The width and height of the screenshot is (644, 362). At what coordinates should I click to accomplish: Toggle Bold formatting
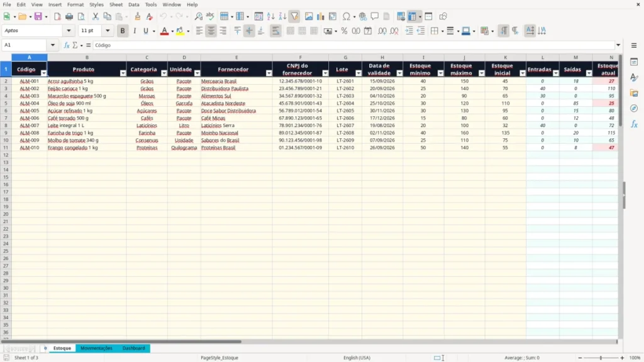[123, 31]
